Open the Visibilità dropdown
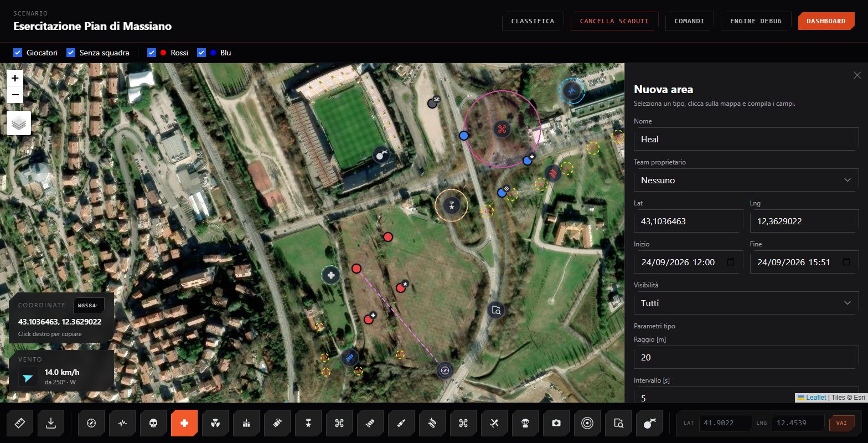The width and height of the screenshot is (868, 443). pyautogui.click(x=746, y=303)
